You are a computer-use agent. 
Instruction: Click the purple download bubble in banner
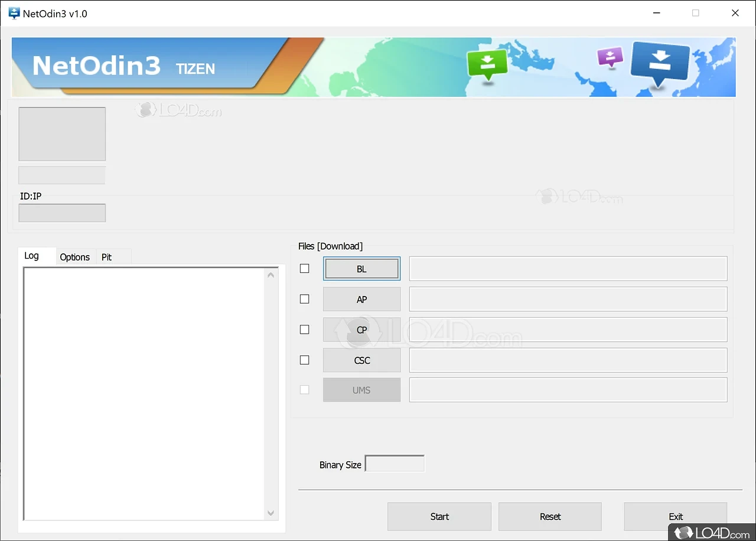point(611,57)
